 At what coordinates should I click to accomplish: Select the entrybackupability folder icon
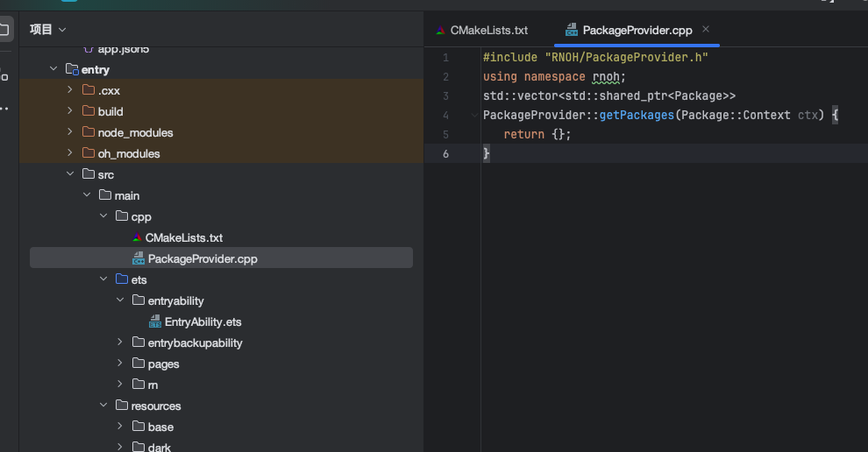[x=139, y=343]
